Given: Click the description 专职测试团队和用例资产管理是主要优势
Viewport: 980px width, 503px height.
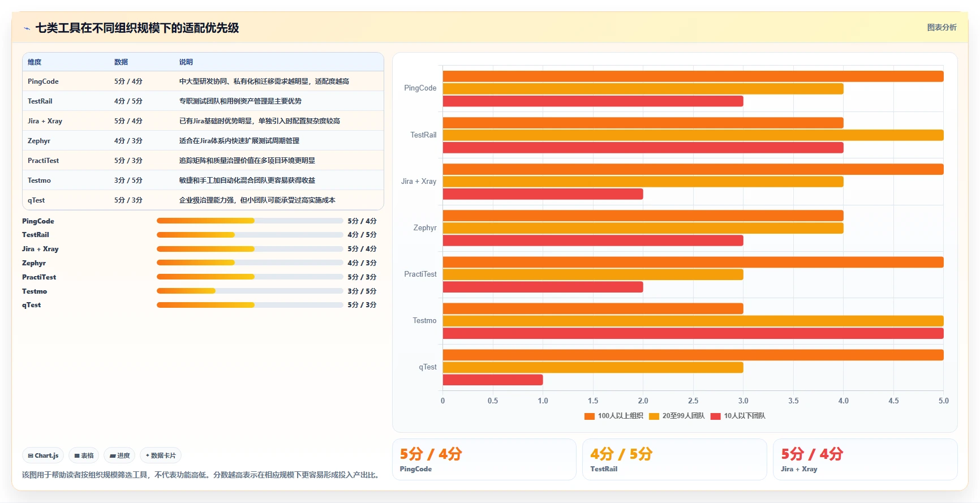Looking at the screenshot, I should click(x=240, y=101).
